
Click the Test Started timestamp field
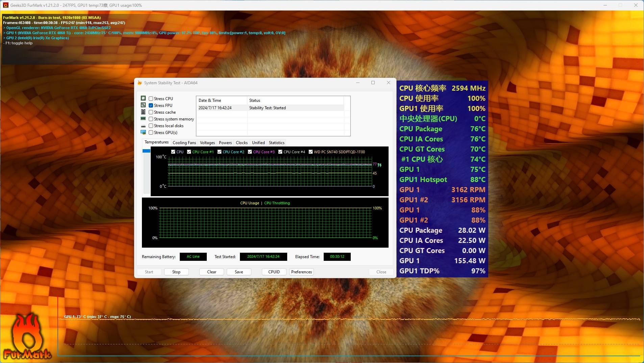pyautogui.click(x=264, y=257)
